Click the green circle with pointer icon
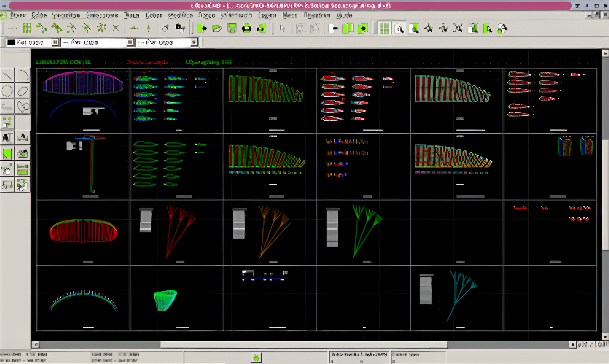Viewport: 609px width, 364px height. pyautogui.click(x=502, y=29)
